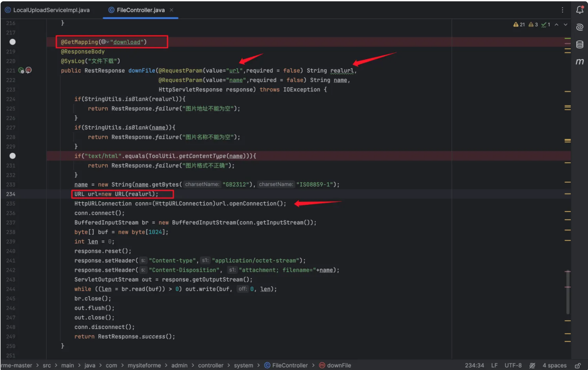Click the @ResponseBody annotation
This screenshot has height=370, width=588.
83,52
